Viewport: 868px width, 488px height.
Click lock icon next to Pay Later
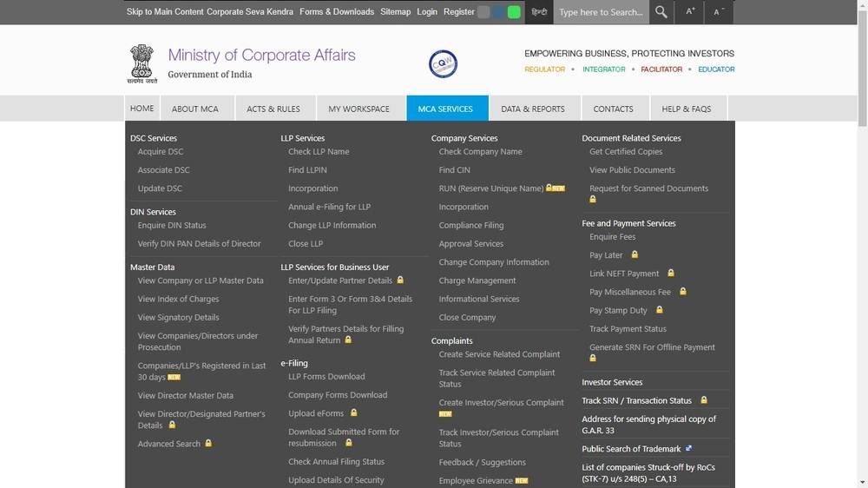635,255
